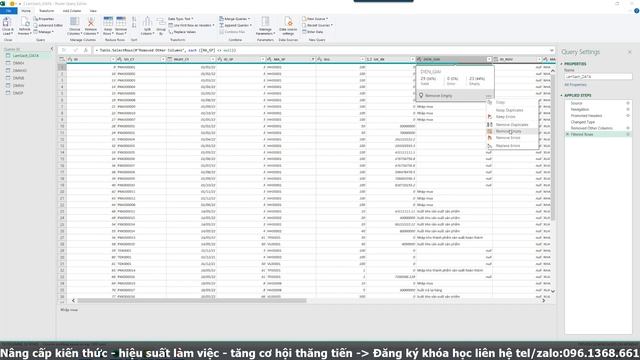
Task: Open the Manage dropdown in the Query group
Action: click(45, 32)
